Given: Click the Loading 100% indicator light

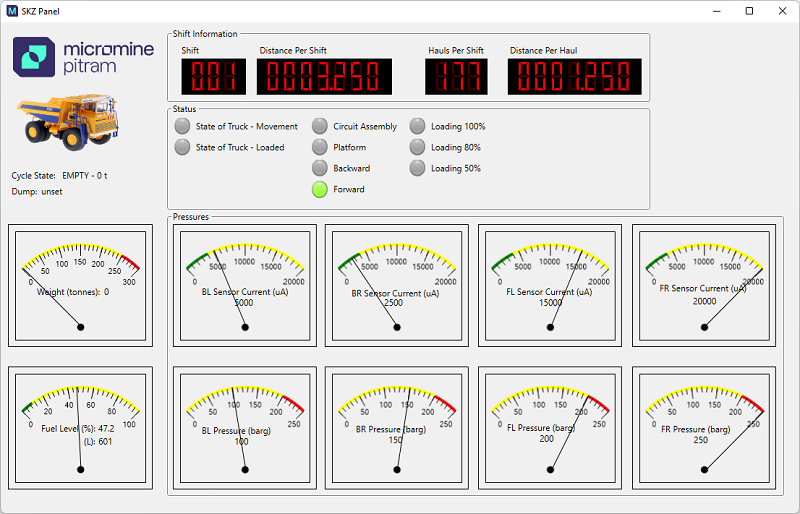Looking at the screenshot, I should pos(417,126).
